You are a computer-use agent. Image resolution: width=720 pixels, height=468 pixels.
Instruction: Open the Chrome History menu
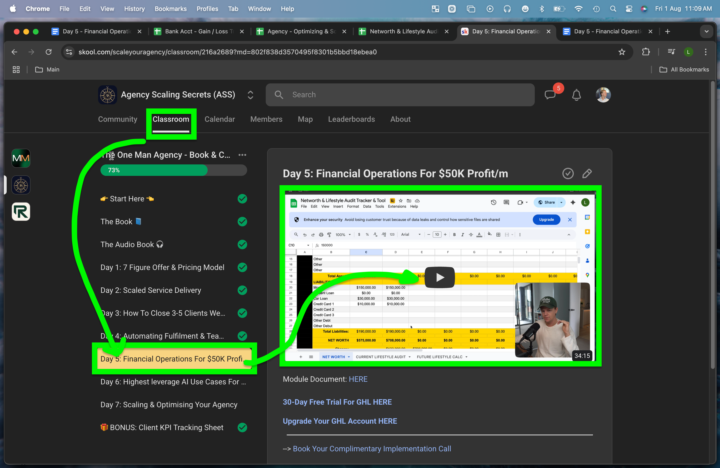[134, 8]
